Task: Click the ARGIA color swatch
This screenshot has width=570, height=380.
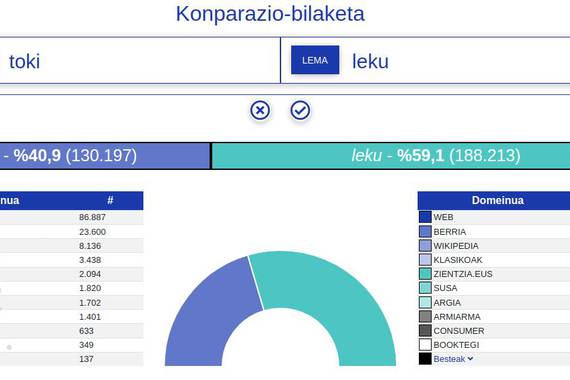Action: [x=425, y=303]
